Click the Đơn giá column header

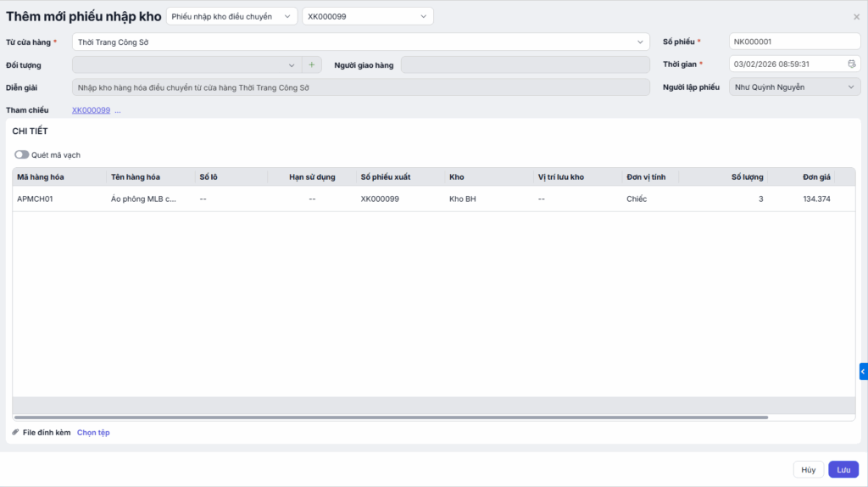801,176
